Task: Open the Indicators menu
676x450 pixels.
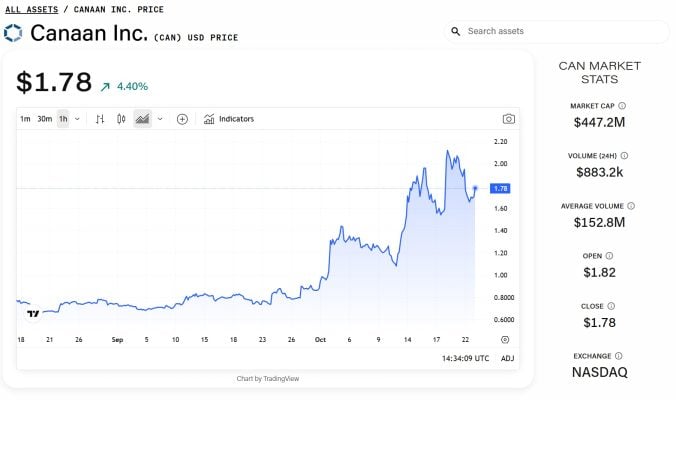Action: (228, 119)
